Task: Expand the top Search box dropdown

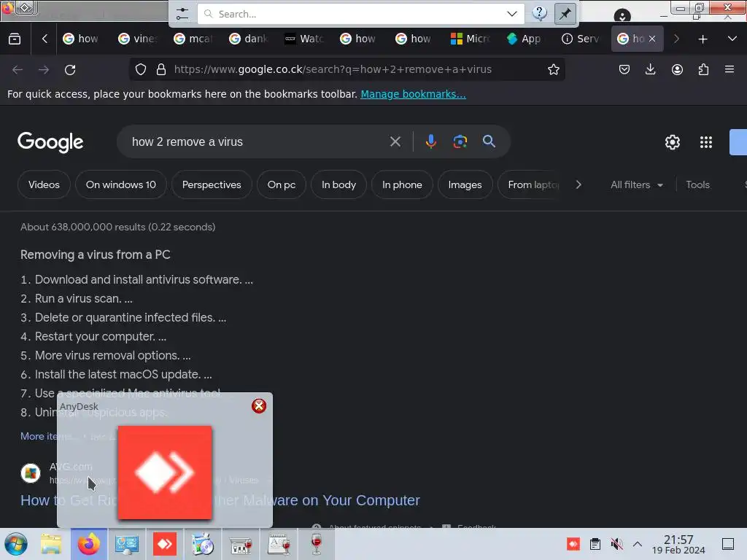Action: click(512, 14)
